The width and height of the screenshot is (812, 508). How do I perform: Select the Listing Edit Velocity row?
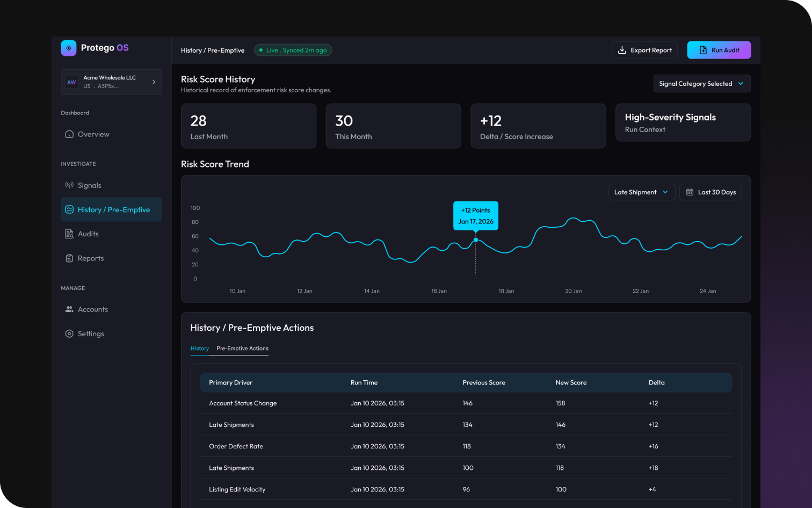click(466, 489)
